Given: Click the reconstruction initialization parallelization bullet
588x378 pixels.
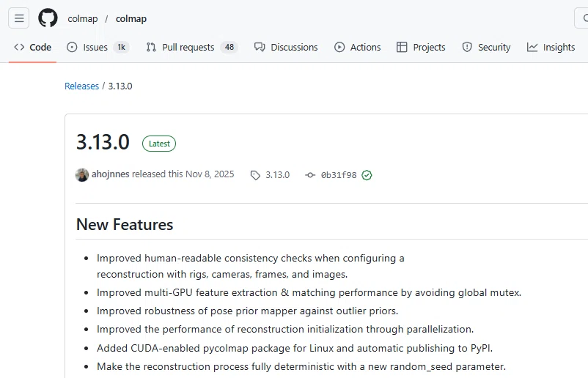Looking at the screenshot, I should 285,330.
